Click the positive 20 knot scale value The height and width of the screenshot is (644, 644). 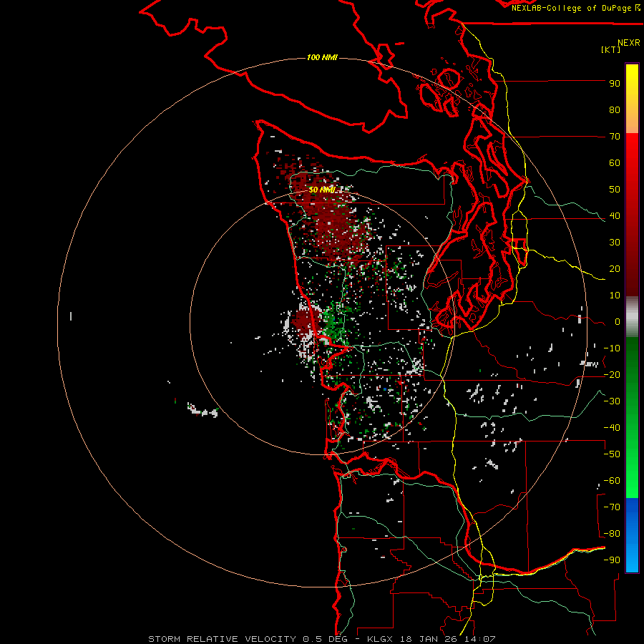(615, 269)
